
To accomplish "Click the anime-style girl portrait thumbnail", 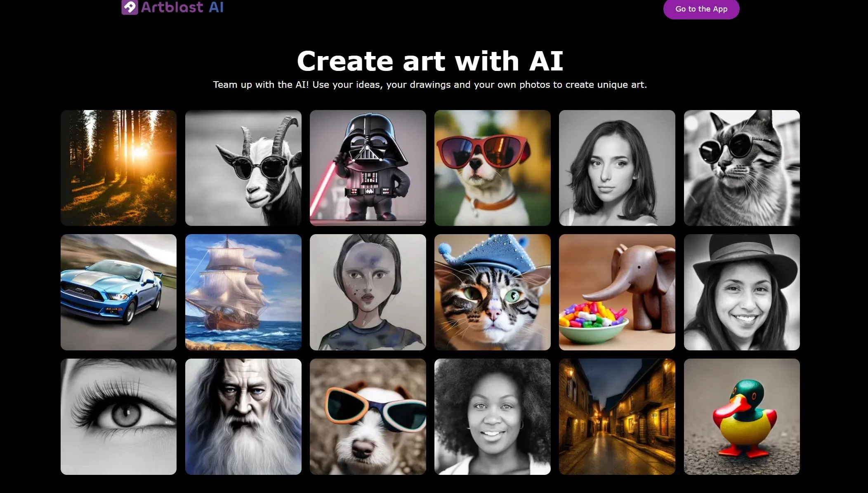I will 368,292.
